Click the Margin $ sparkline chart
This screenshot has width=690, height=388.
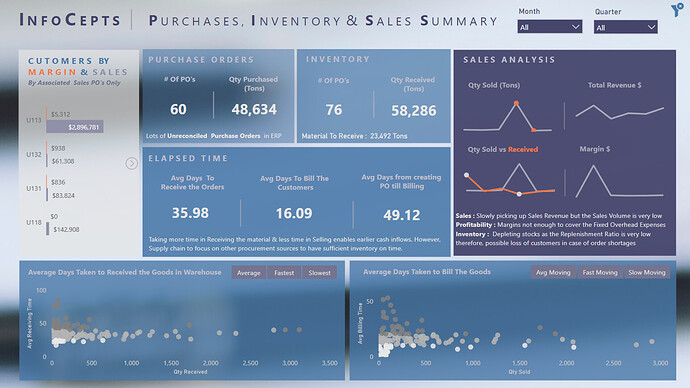coord(619,181)
